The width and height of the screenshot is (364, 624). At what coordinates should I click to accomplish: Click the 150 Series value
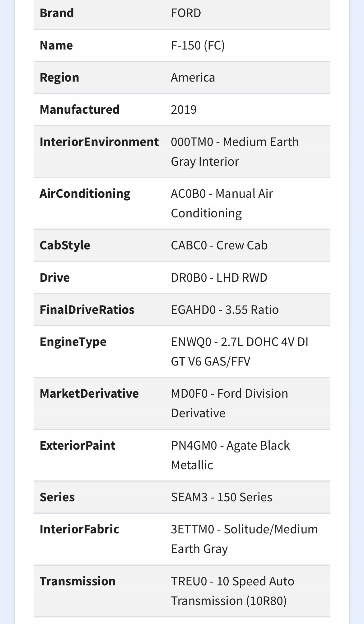[x=221, y=497]
